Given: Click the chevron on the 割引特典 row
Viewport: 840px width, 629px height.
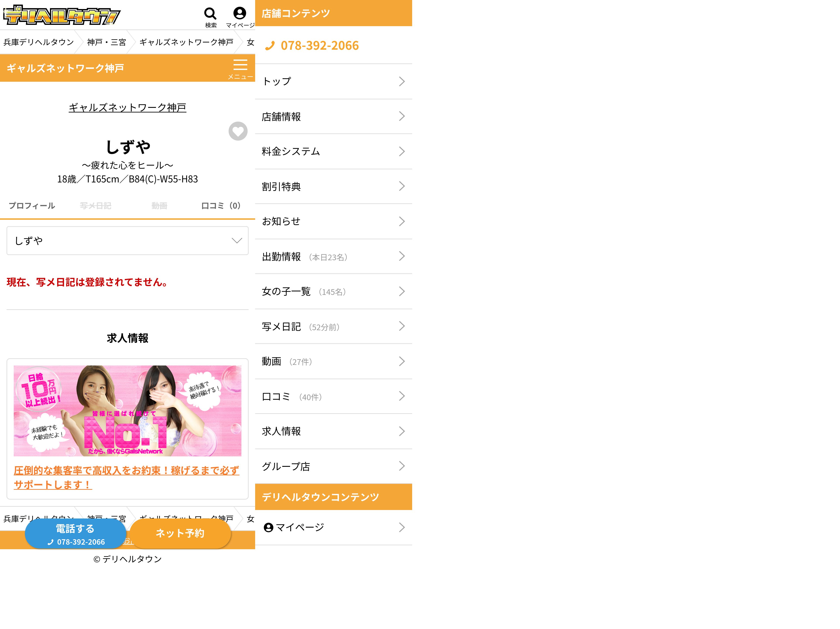Looking at the screenshot, I should (402, 186).
